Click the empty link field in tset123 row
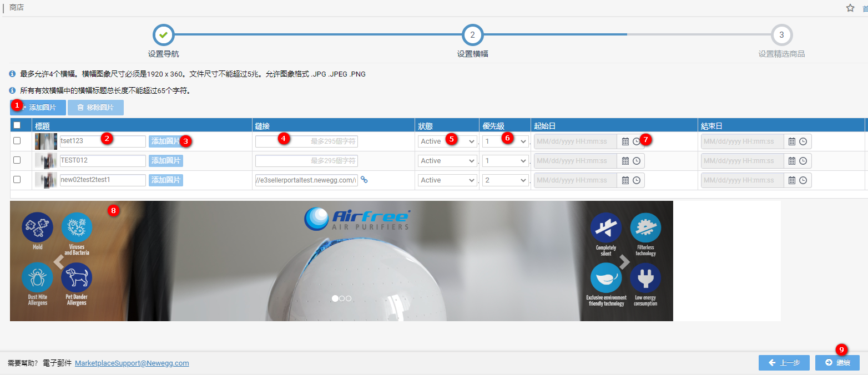The width and height of the screenshot is (868, 375). [x=306, y=141]
